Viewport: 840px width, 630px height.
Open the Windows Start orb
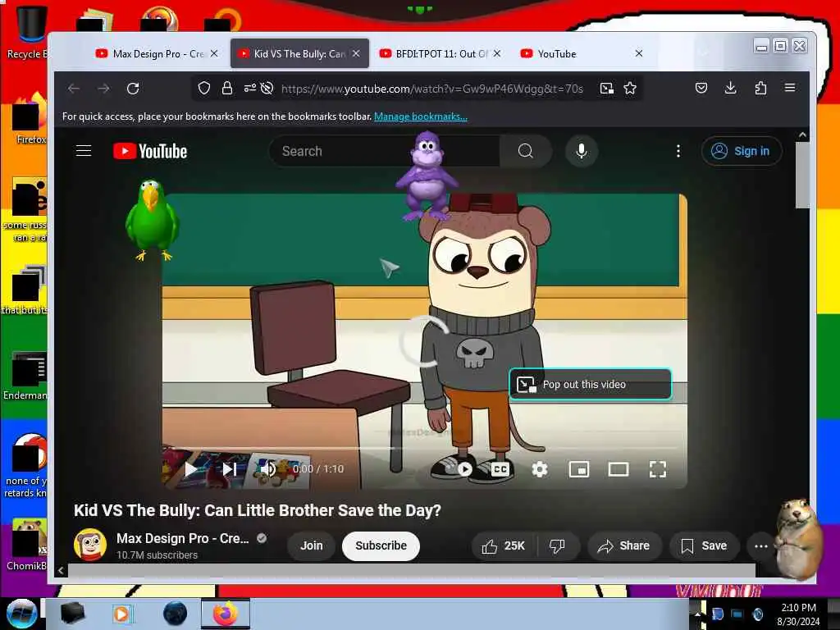point(21,614)
